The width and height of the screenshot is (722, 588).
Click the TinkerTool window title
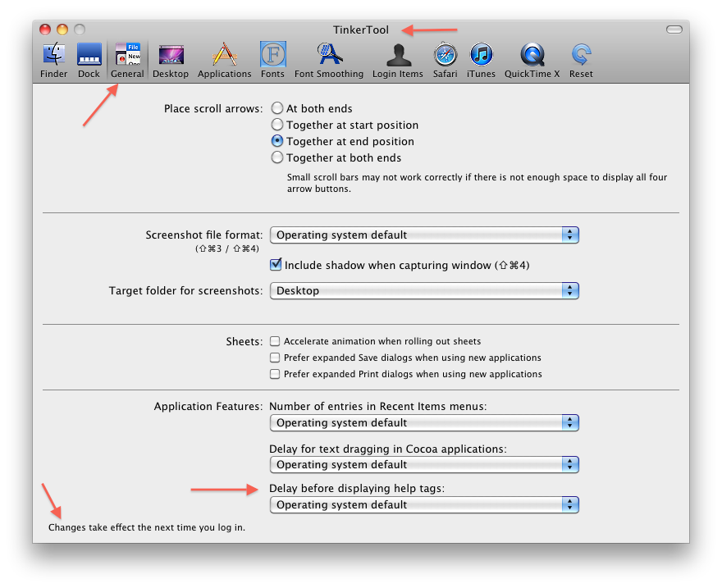pyautogui.click(x=361, y=30)
